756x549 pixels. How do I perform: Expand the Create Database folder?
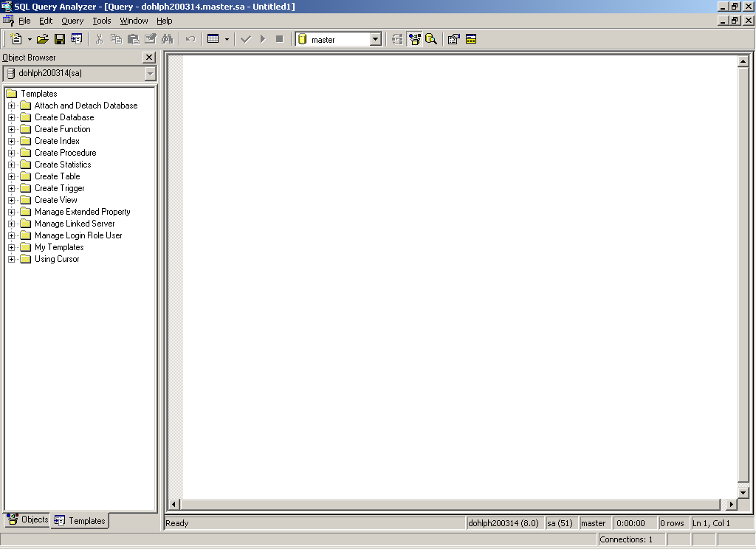tap(12, 117)
